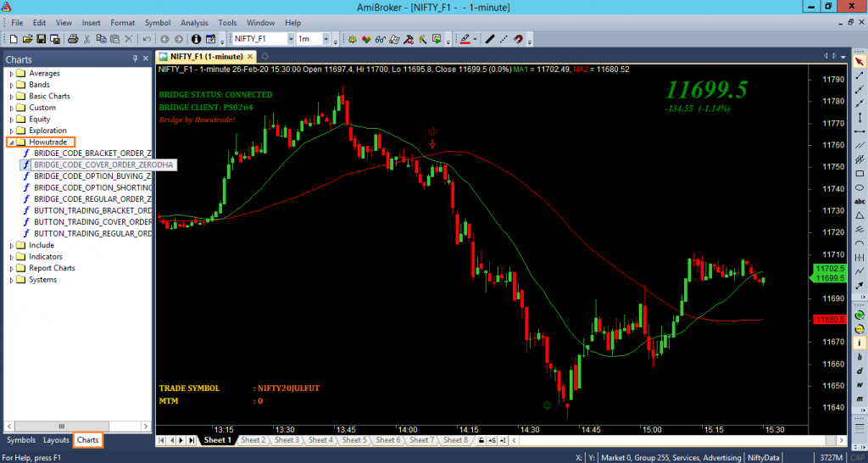Image resolution: width=868 pixels, height=463 pixels.
Task: Open the Analysis glasses icon
Action: [380, 39]
